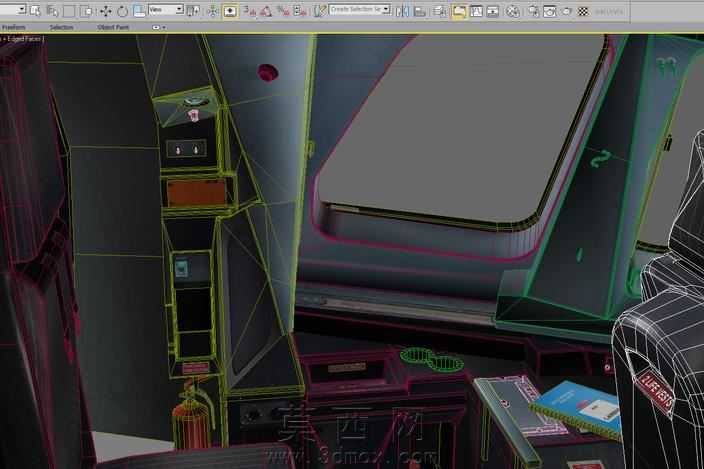Image resolution: width=704 pixels, height=469 pixels.
Task: Switch to the Freeform ribbon tab
Action: pyautogui.click(x=13, y=27)
